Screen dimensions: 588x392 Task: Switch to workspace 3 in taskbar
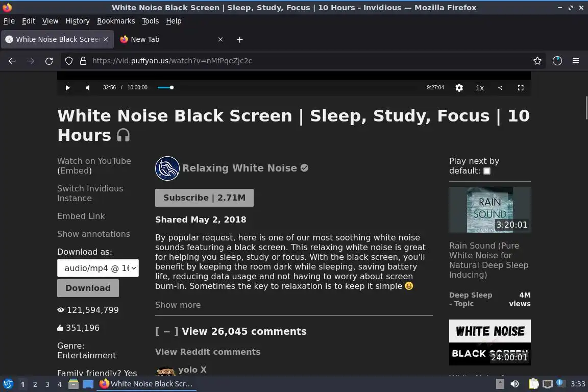coord(47,384)
